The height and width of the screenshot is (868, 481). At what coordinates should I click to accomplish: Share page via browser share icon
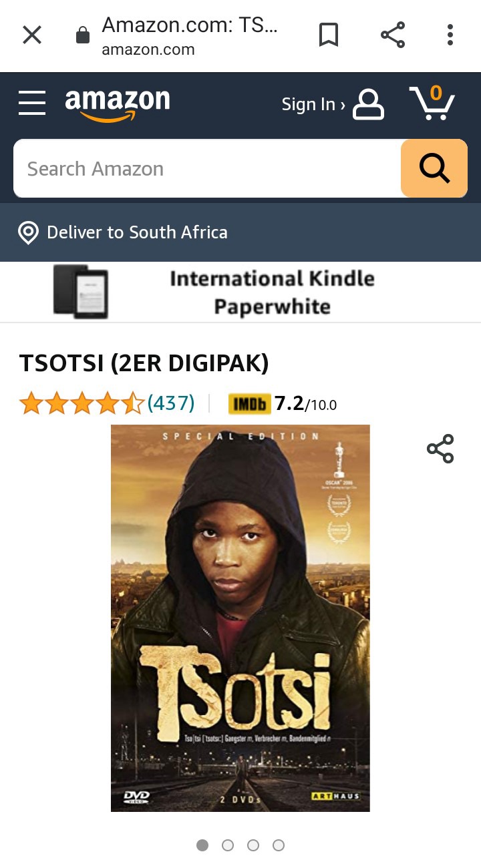(393, 35)
